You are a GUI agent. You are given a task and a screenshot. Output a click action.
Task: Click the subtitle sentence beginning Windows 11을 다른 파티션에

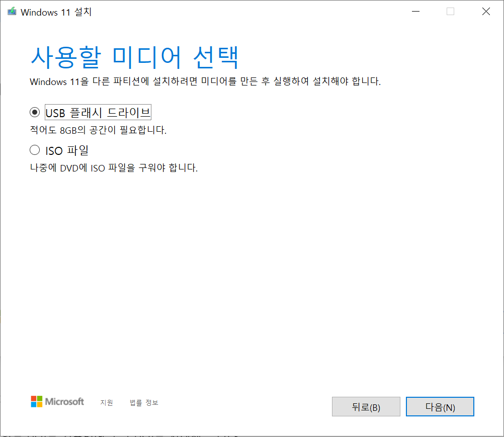pos(205,81)
